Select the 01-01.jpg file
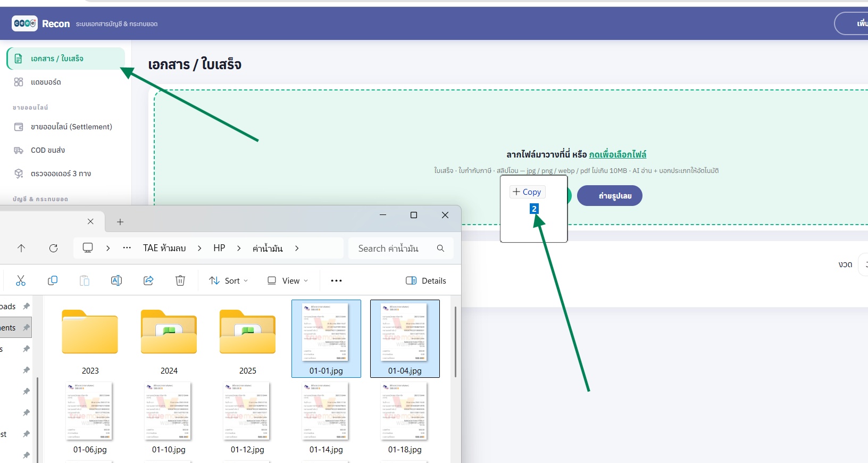Image resolution: width=868 pixels, height=463 pixels. 326,338
